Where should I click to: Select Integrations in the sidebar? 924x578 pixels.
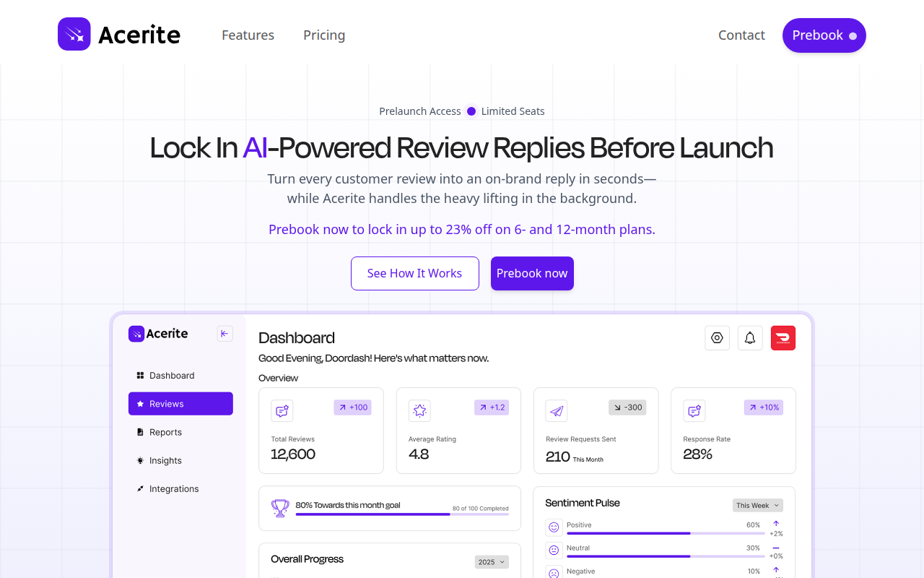tap(180, 488)
